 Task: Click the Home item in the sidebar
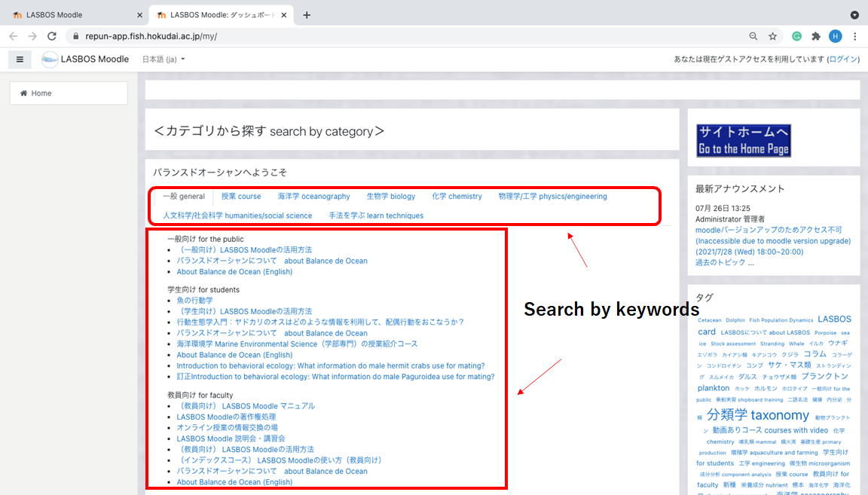tap(69, 93)
